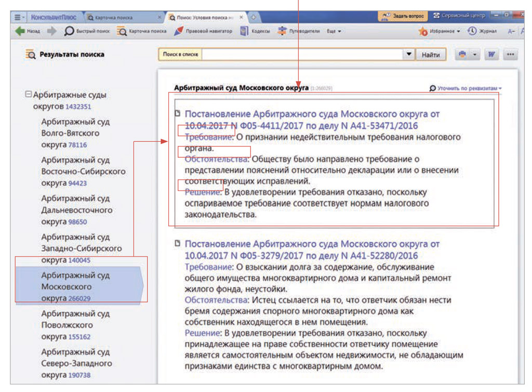Click the text 'является самостоятельным объектом недвижимости'

(x=290, y=355)
